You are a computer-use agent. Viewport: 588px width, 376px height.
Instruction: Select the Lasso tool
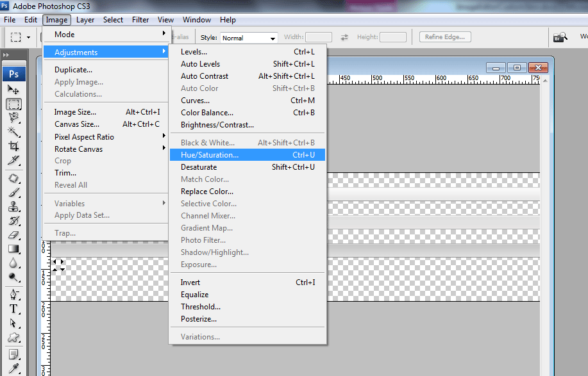coord(13,118)
